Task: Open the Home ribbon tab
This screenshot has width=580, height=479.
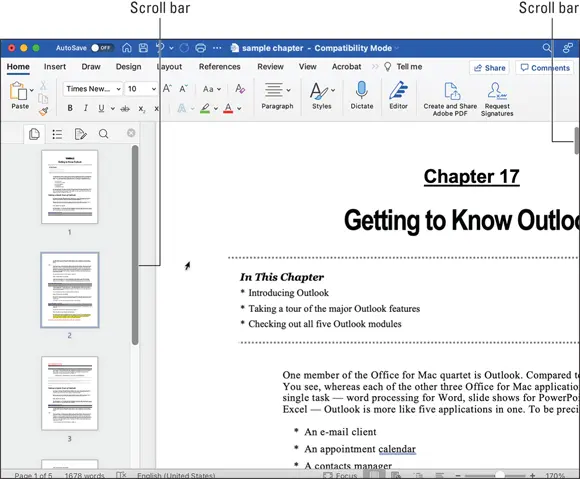Action: [18, 67]
